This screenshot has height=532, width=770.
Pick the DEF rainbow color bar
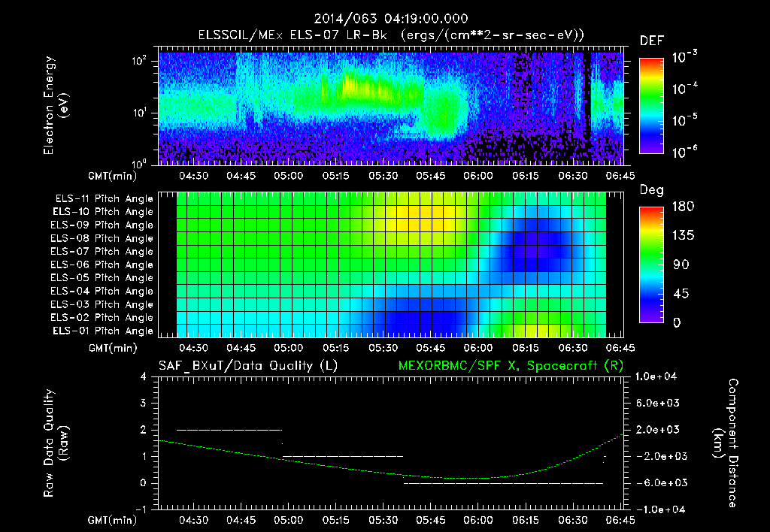(x=652, y=105)
